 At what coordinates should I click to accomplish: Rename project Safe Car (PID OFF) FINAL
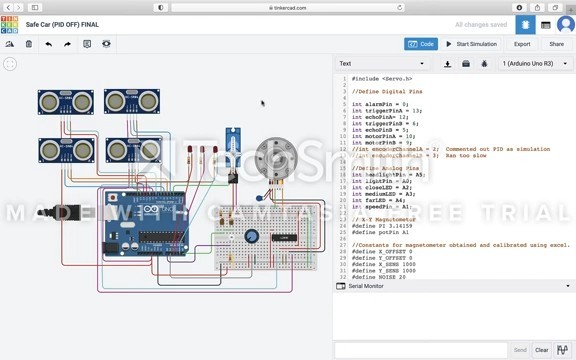pos(62,25)
